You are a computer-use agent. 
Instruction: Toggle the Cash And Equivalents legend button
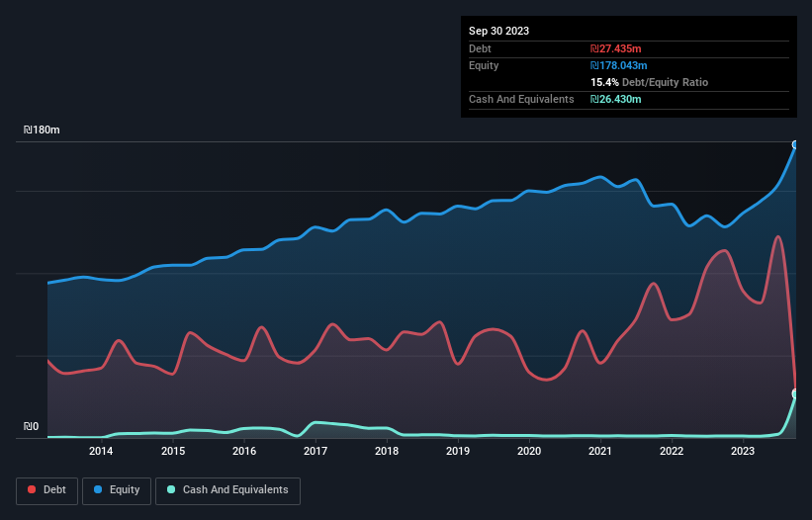point(227,490)
